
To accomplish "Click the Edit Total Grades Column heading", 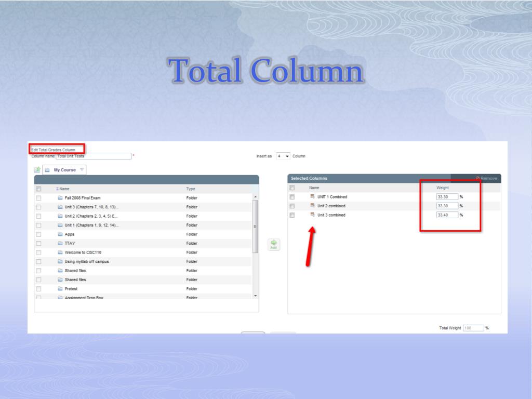I will pos(53,150).
